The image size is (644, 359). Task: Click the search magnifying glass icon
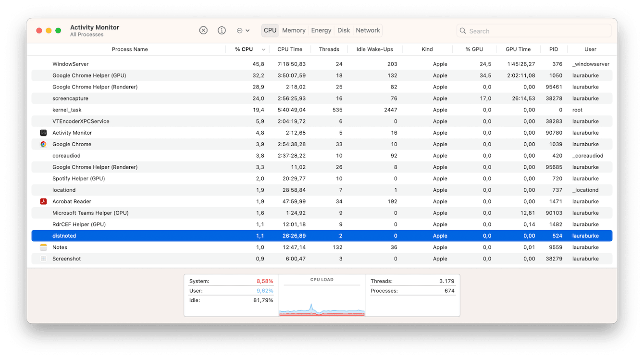tap(462, 31)
